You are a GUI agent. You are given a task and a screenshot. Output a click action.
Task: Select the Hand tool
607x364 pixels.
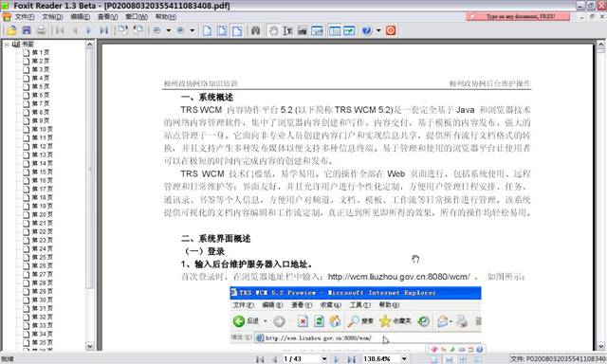[274, 30]
